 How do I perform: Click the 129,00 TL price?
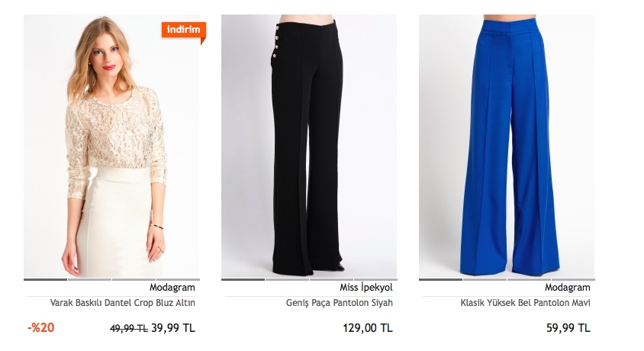point(368,328)
